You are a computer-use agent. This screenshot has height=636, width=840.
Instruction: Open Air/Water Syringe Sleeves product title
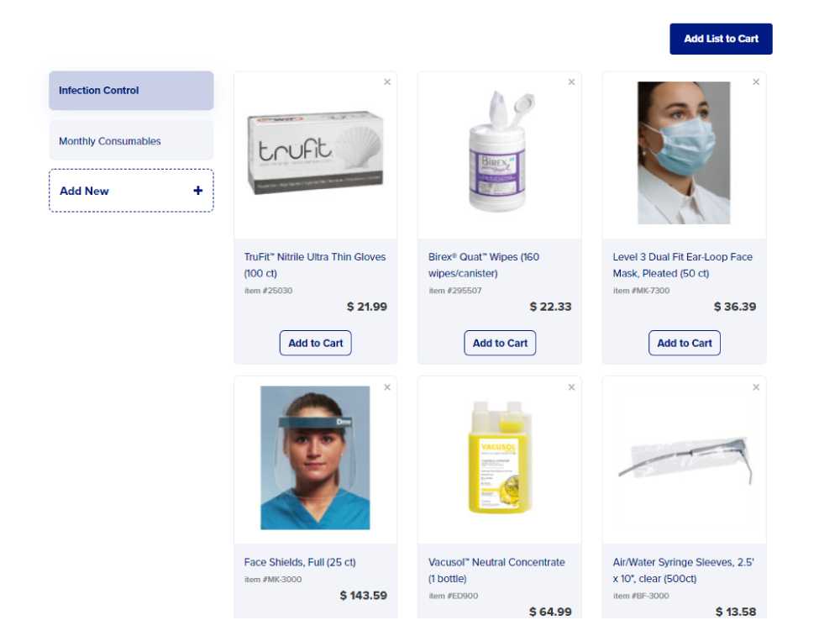[x=683, y=570]
